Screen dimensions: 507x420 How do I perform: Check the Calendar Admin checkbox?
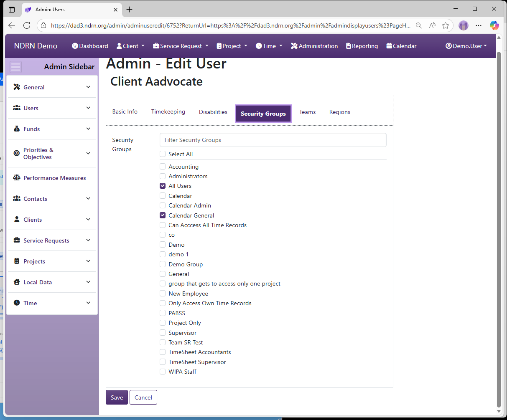tap(163, 205)
